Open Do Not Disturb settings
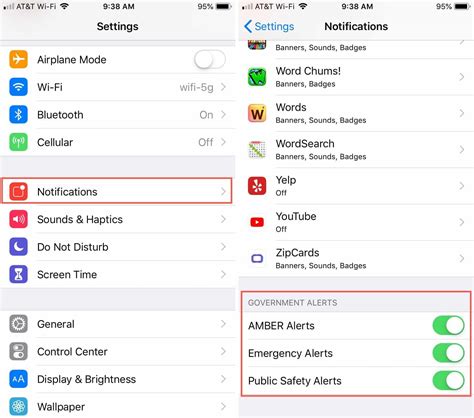Screen dimensions: 474x418 pyautogui.click(x=118, y=247)
